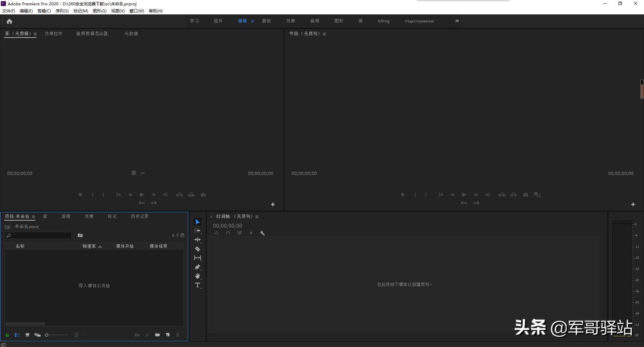
Task: Click the Home icon
Action: coord(9,21)
